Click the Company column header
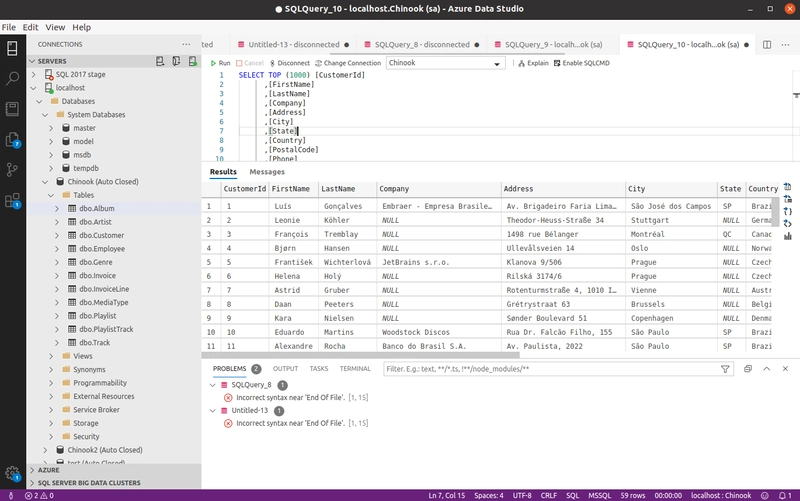Image resolution: width=800 pixels, height=501 pixels. coord(439,189)
